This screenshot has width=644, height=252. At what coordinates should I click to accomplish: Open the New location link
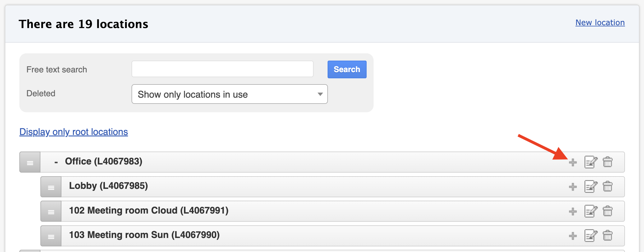click(x=600, y=22)
